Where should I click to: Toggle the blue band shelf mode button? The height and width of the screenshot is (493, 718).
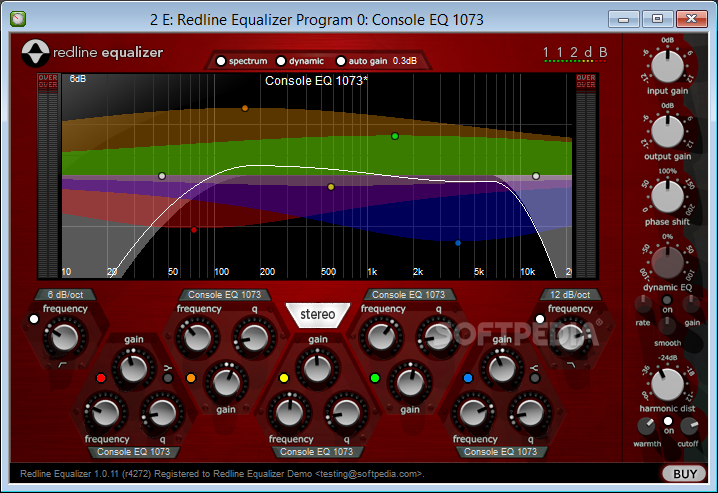(x=534, y=378)
